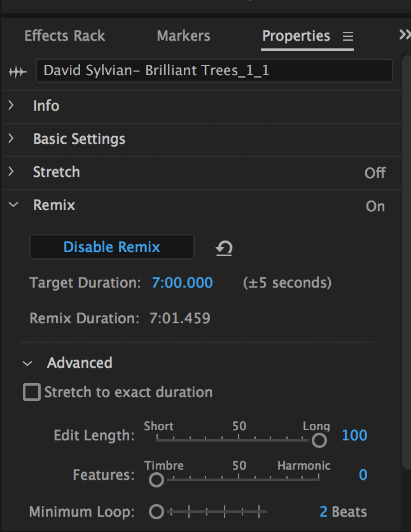The height and width of the screenshot is (532, 411).
Task: Click the waveform clip icon
Action: [x=17, y=71]
